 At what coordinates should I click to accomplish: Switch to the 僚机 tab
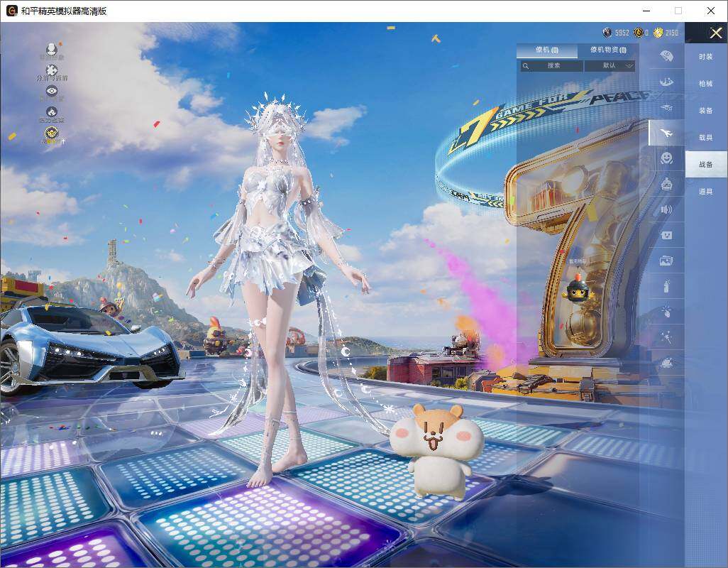point(546,50)
